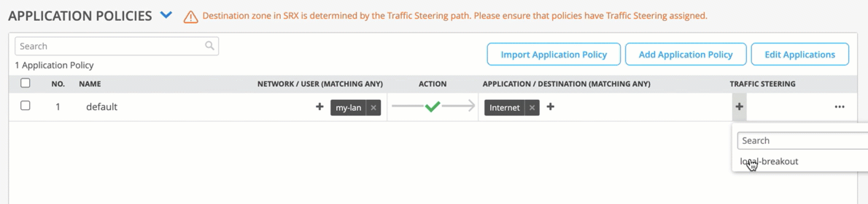The image size is (868, 204).
Task: Click the orange warning triangle icon
Action: [190, 17]
